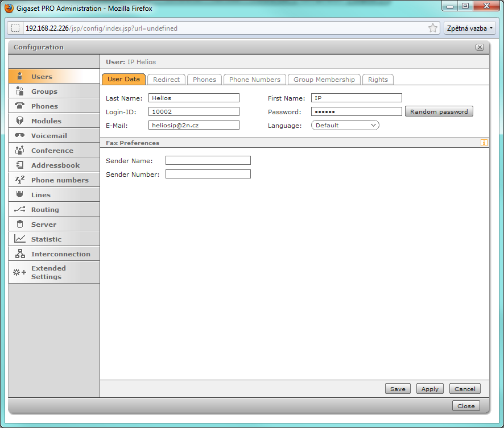Image resolution: width=504 pixels, height=428 pixels.
Task: Click the Apply button
Action: click(429, 389)
